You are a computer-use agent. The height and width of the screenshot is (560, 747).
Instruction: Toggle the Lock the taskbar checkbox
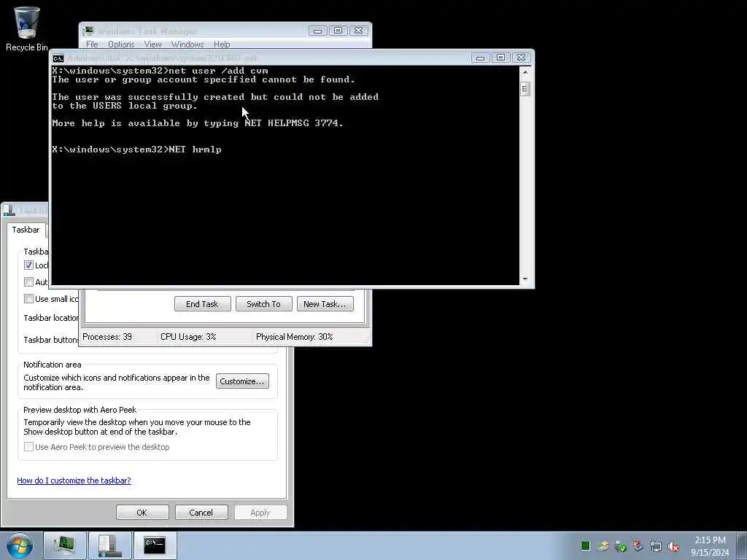pos(28,265)
